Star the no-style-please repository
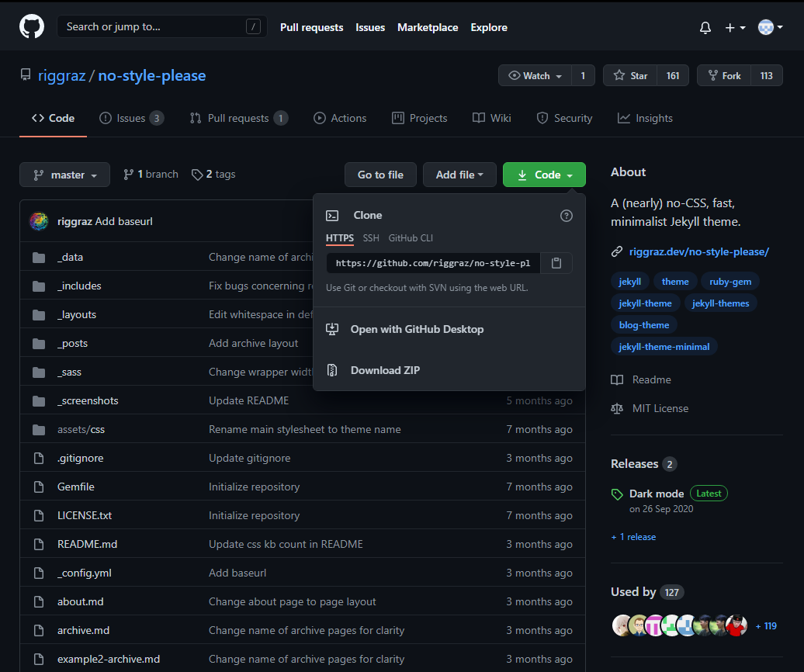Image resolution: width=804 pixels, height=672 pixels. (631, 76)
